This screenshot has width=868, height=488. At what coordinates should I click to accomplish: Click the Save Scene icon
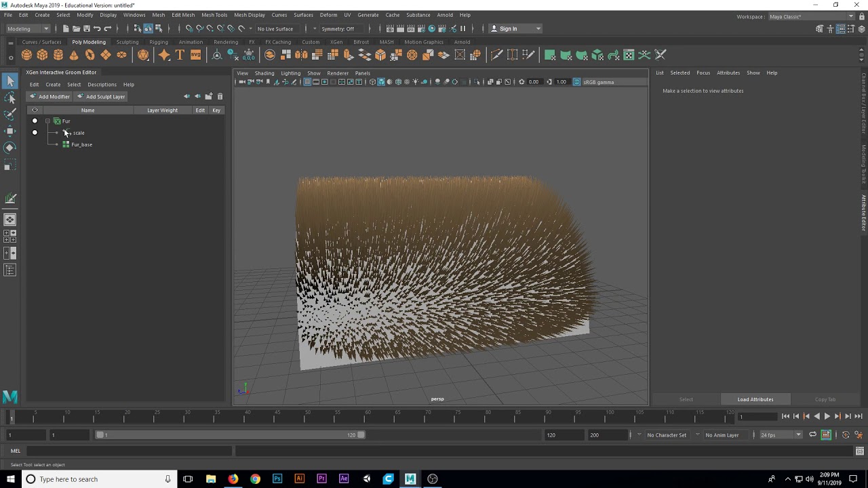[x=86, y=28]
